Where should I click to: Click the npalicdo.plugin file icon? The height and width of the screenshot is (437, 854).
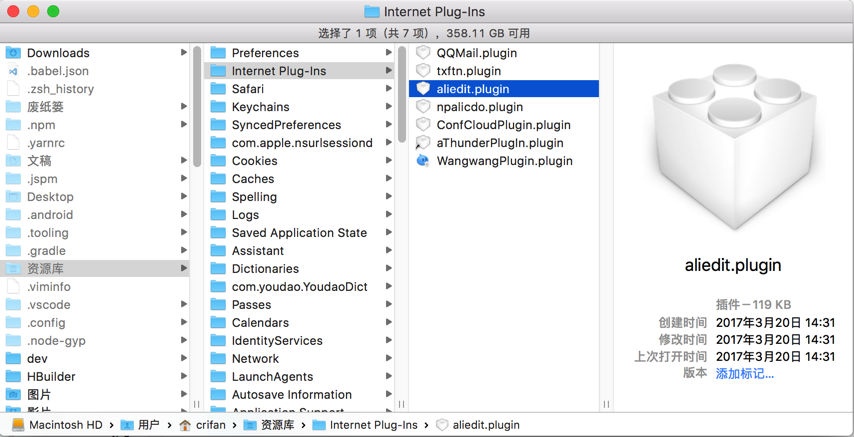[x=423, y=107]
